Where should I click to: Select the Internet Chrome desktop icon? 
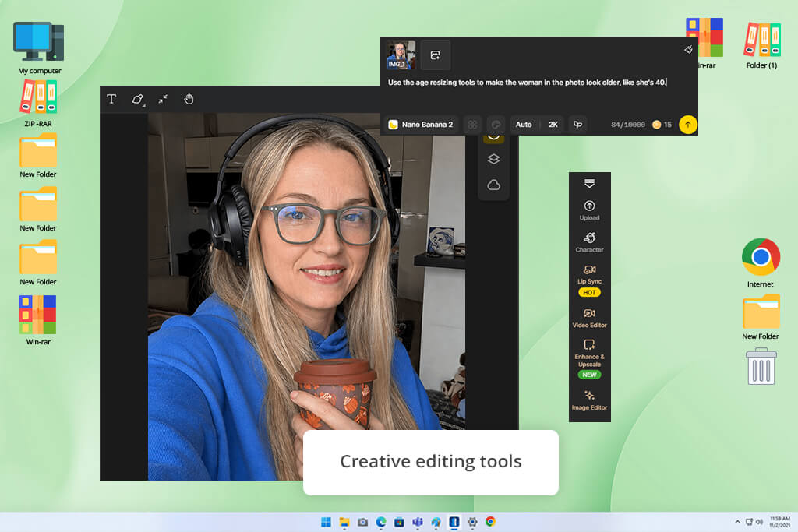(x=761, y=263)
